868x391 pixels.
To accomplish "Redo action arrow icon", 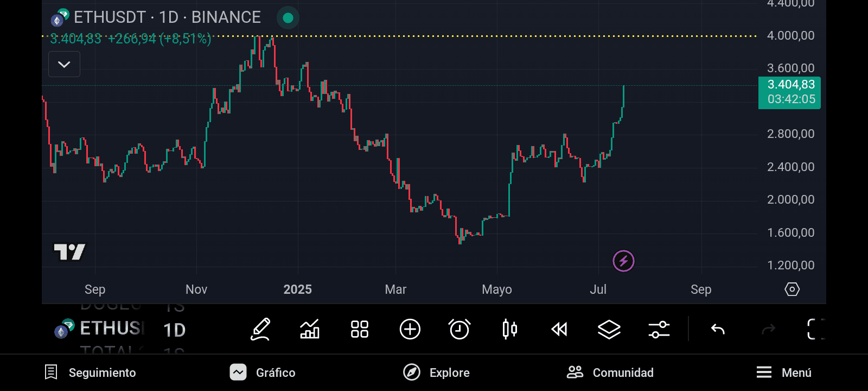I will 768,329.
